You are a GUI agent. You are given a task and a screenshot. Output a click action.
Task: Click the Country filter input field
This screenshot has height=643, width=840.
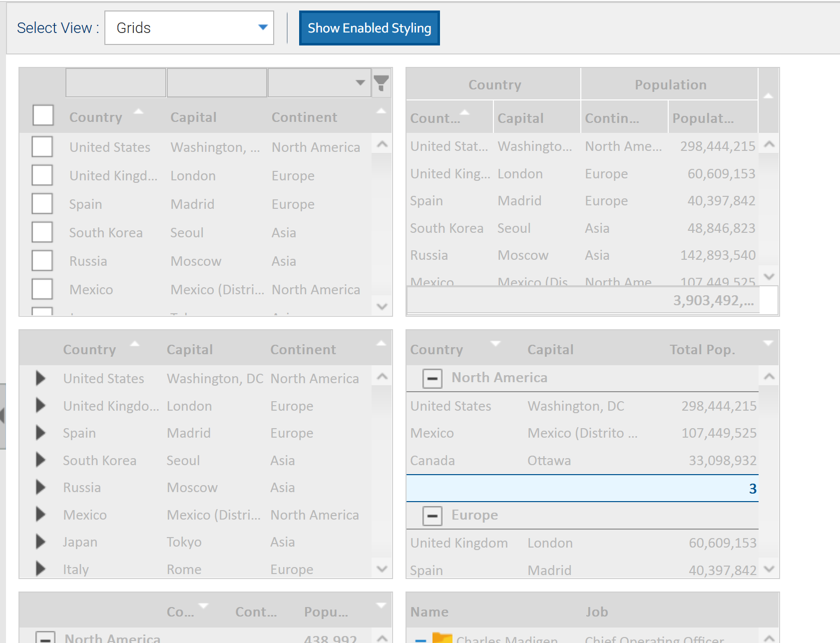tap(116, 82)
